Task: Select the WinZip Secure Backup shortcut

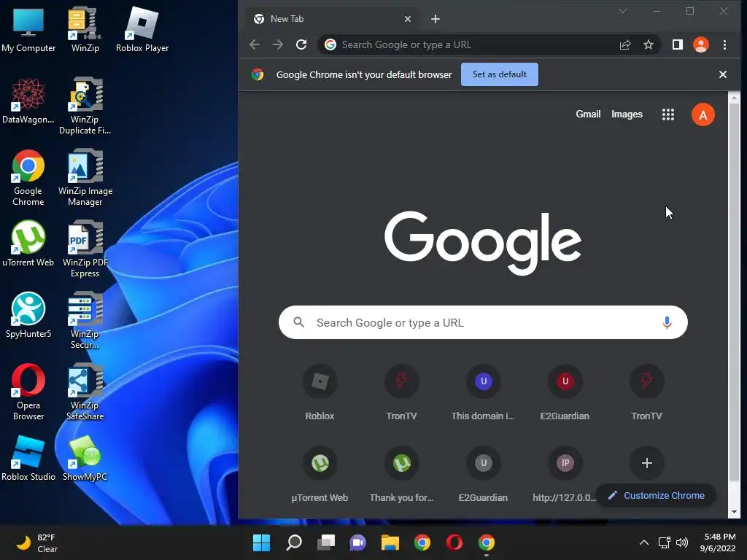Action: coord(85,321)
